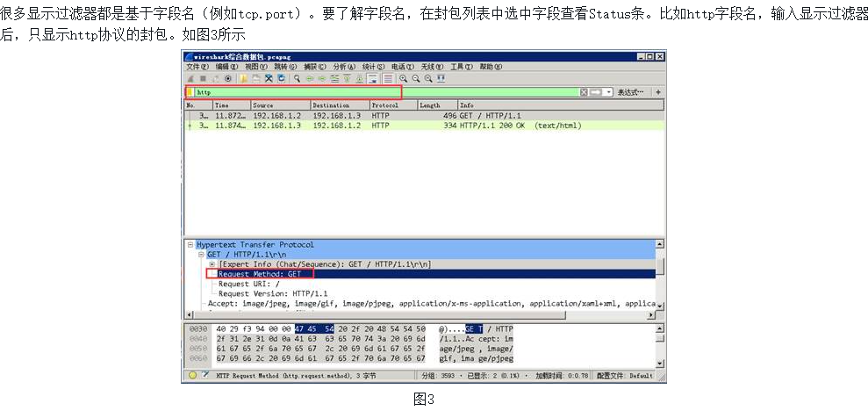Viewport: 868px width, 411px height.
Task: Sort by the Source column header
Action: (x=280, y=105)
